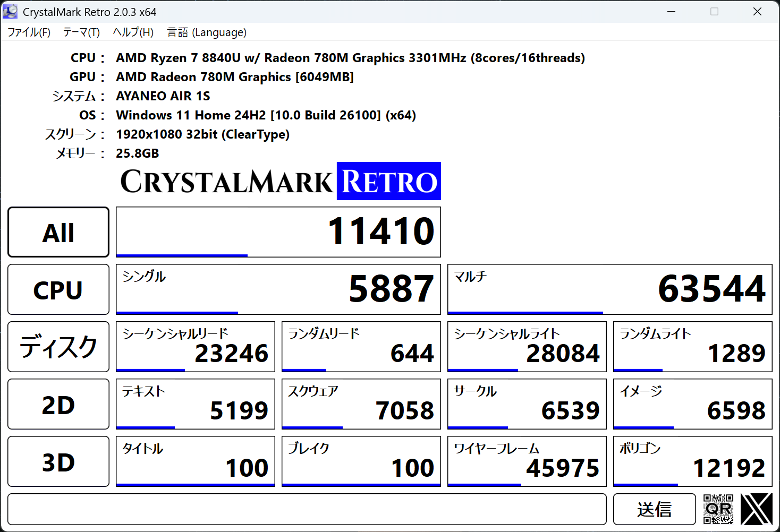Open the テーマ(T) menu

coord(81,32)
